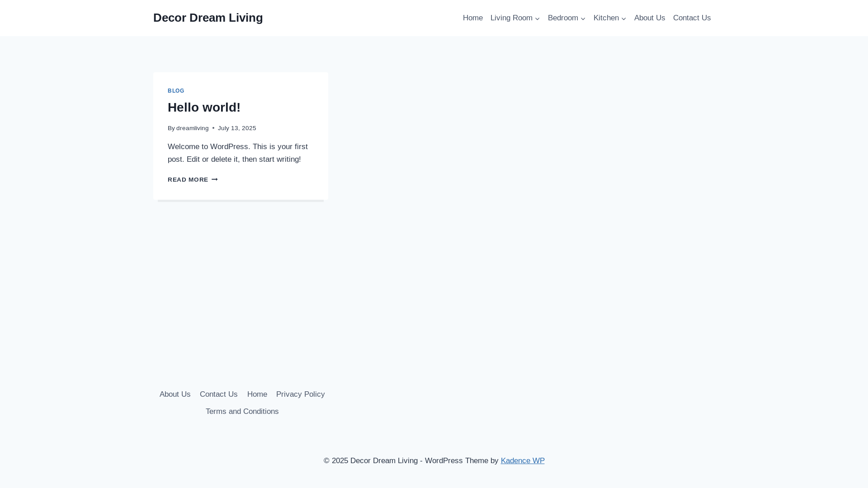Click the READ MORE arrow icon
The height and width of the screenshot is (488, 868).
214,180
